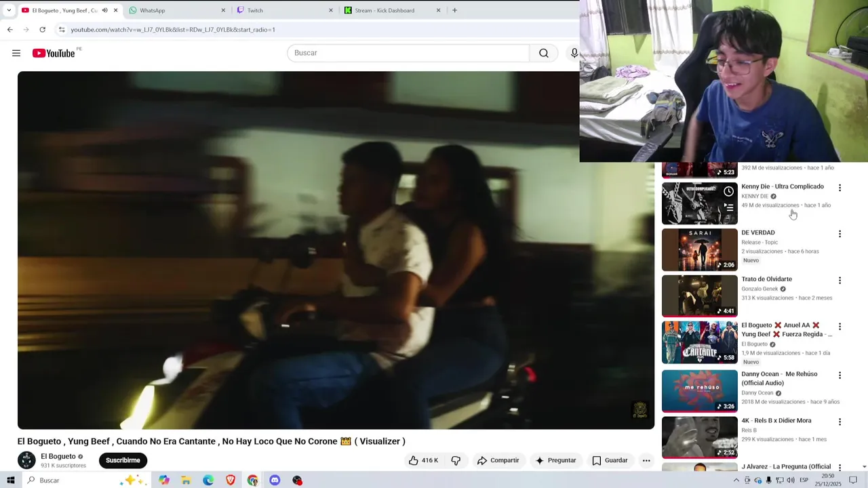Go to the YouTube home logo
Viewport: 868px width, 488px height.
[x=54, y=53]
